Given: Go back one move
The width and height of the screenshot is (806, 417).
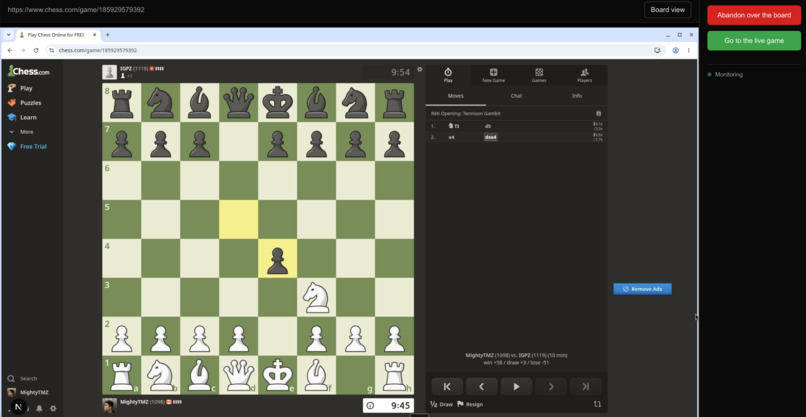Looking at the screenshot, I should pos(482,387).
